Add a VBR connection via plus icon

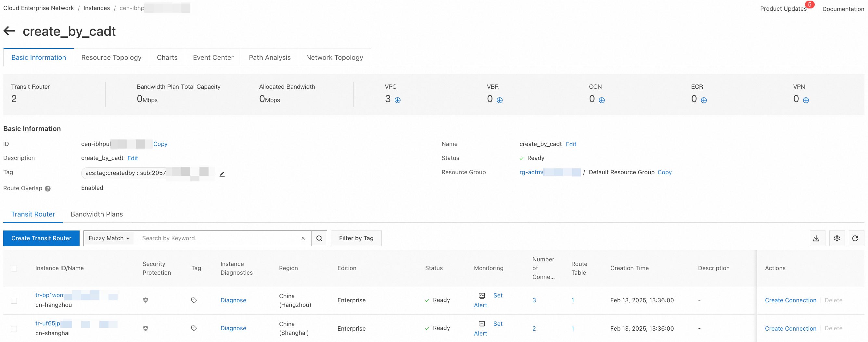tap(500, 100)
